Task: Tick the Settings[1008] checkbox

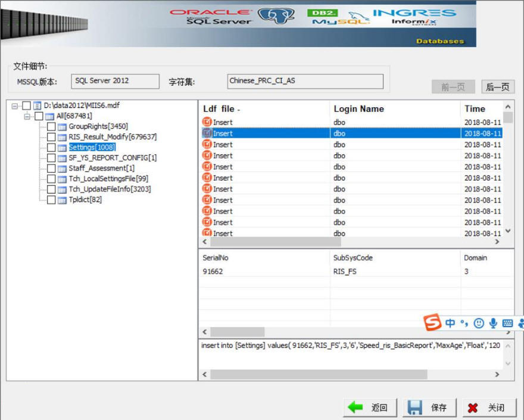Action: 51,147
